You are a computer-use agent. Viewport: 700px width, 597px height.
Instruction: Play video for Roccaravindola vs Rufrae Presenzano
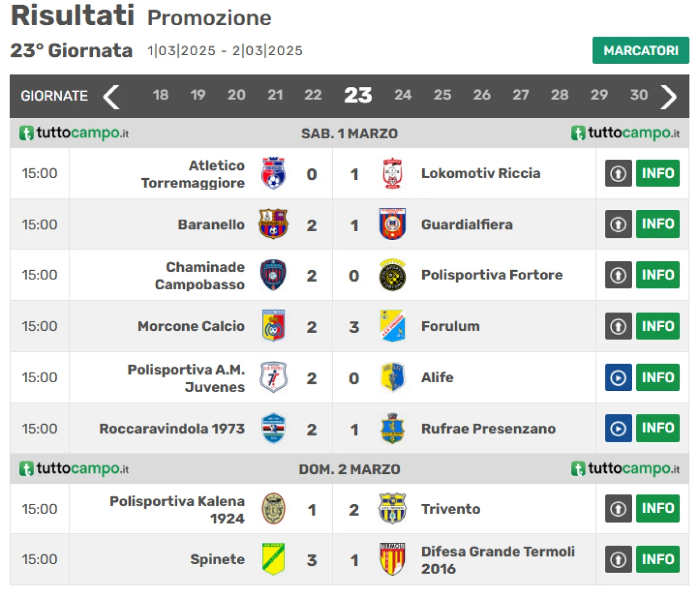point(619,428)
